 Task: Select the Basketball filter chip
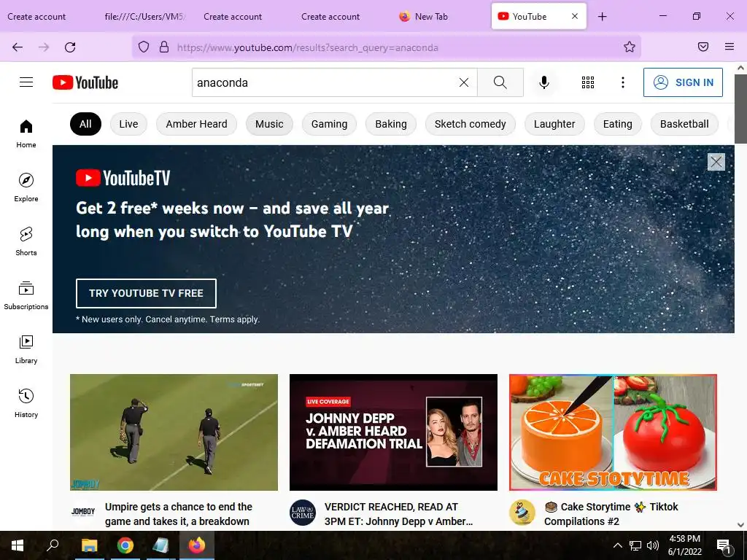click(x=684, y=124)
